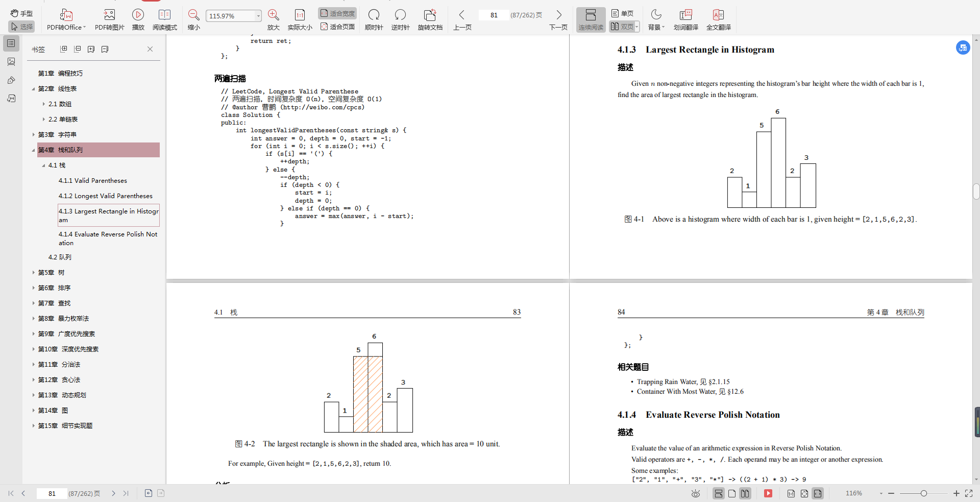
Task: Open the pen signature sidebar icon
Action: click(11, 80)
